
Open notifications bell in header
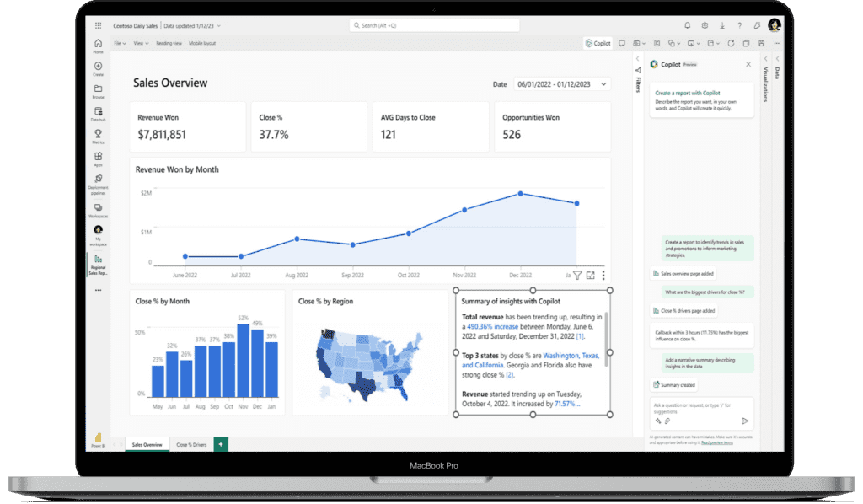pos(687,25)
